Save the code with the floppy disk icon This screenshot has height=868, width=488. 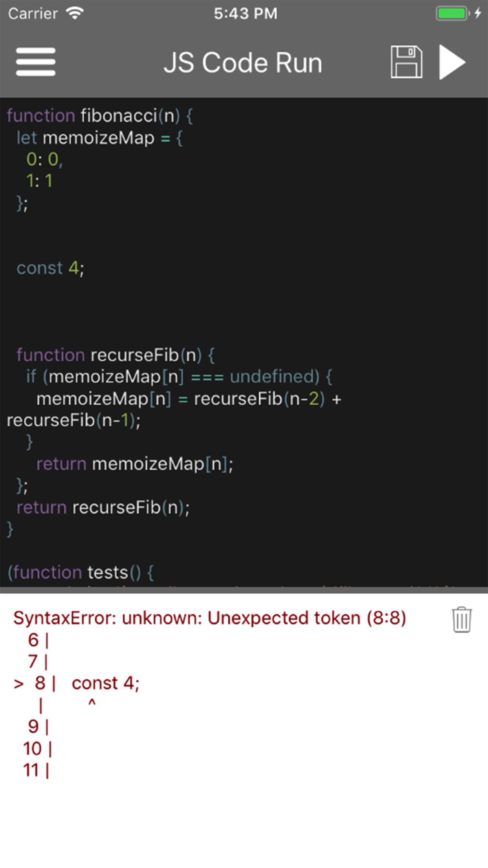[x=406, y=62]
